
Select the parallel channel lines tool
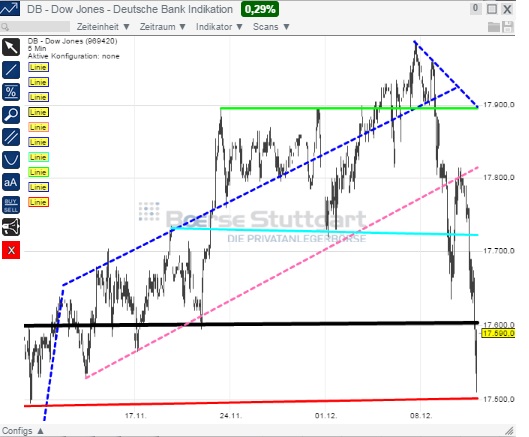pos(11,137)
